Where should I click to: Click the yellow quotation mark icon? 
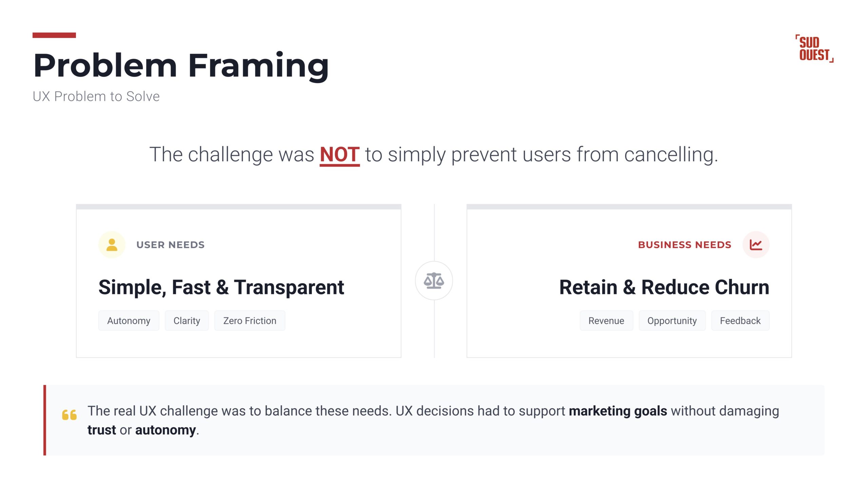coord(70,415)
